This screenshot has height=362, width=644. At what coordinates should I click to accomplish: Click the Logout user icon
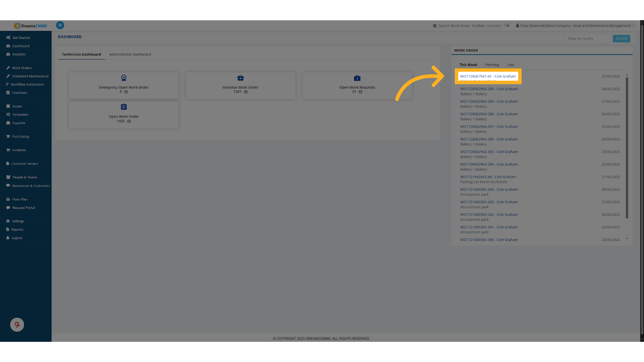coord(8,238)
